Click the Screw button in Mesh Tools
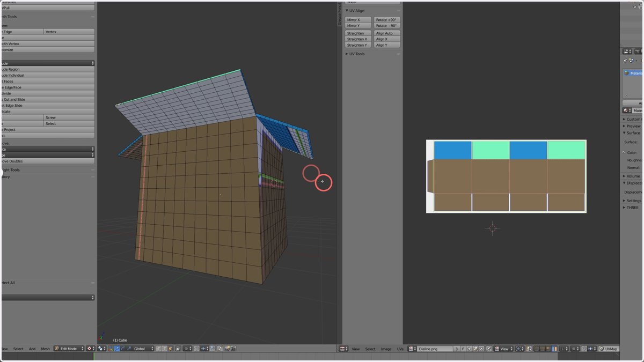The width and height of the screenshot is (644, 362). click(69, 117)
